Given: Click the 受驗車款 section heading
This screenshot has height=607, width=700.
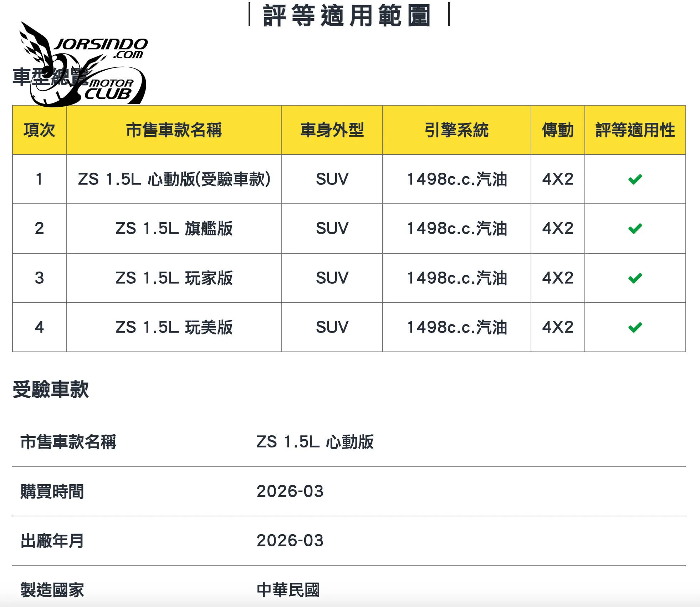Looking at the screenshot, I should coord(51,389).
